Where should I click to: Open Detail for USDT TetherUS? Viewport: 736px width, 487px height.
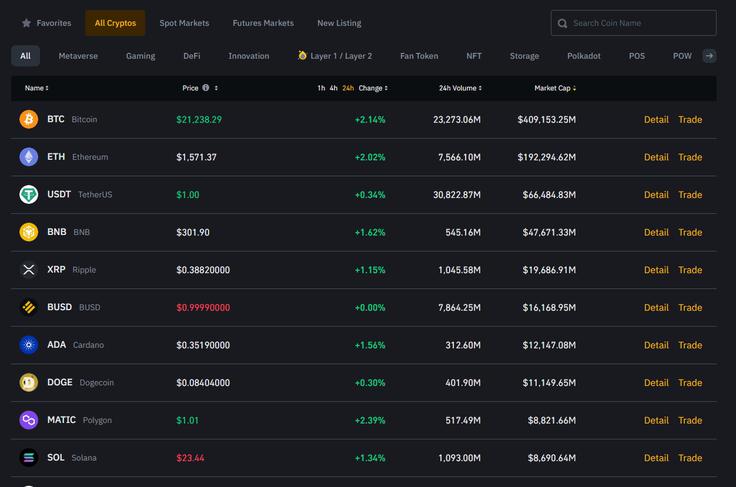click(656, 195)
